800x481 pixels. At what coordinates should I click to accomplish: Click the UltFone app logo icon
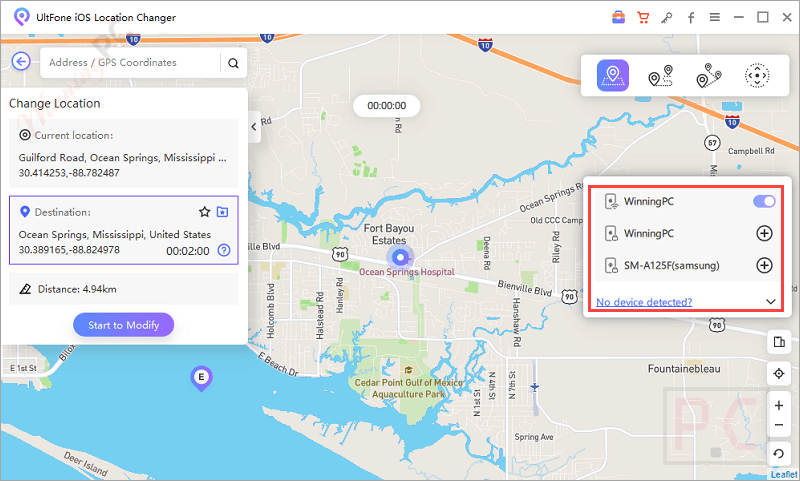pyautogui.click(x=21, y=17)
